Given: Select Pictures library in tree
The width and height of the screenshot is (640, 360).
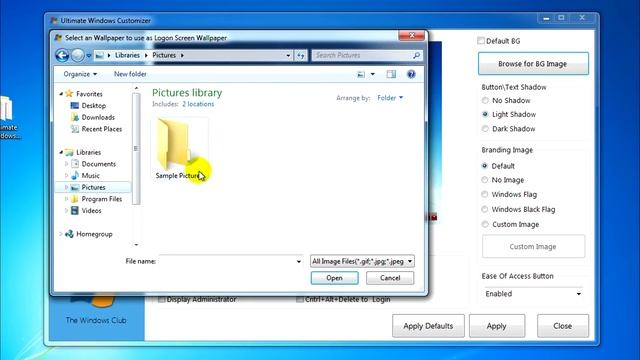Looking at the screenshot, I should (x=93, y=187).
